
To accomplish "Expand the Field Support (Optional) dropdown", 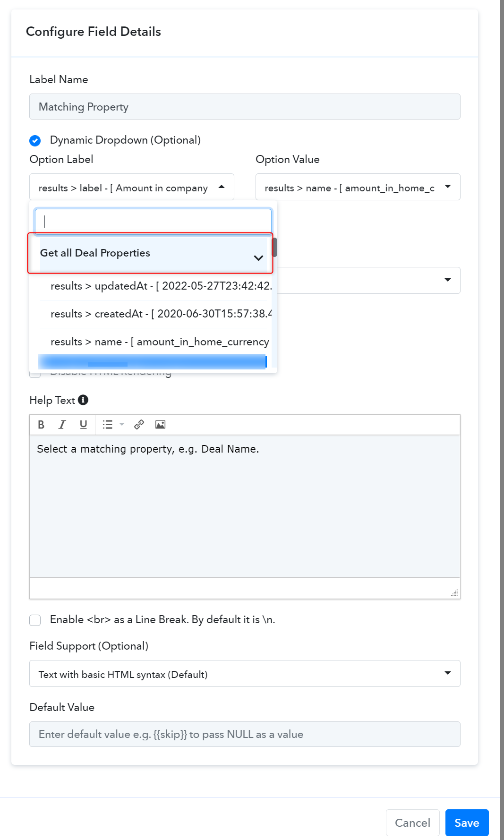I will point(245,673).
